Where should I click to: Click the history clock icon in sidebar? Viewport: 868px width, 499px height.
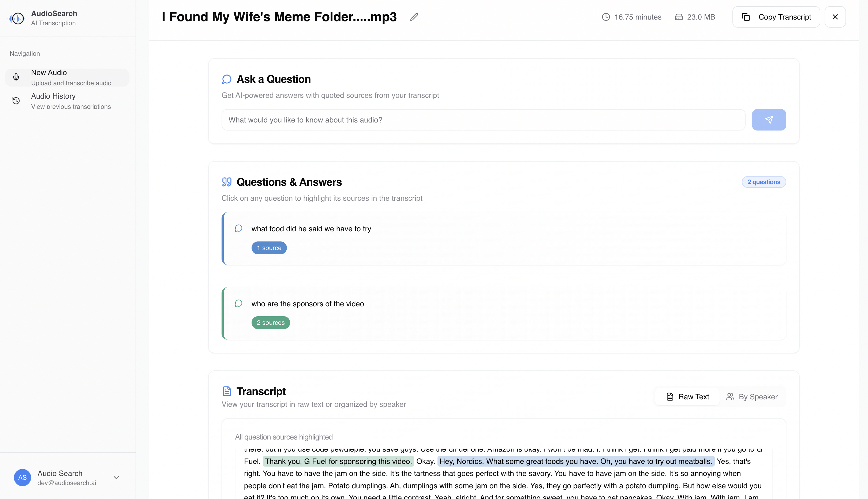pos(16,101)
